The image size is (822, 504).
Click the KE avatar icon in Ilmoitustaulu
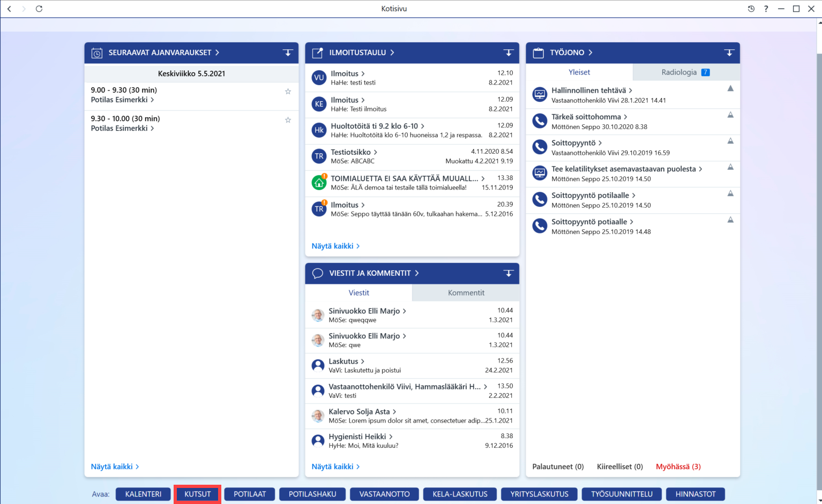pyautogui.click(x=319, y=104)
